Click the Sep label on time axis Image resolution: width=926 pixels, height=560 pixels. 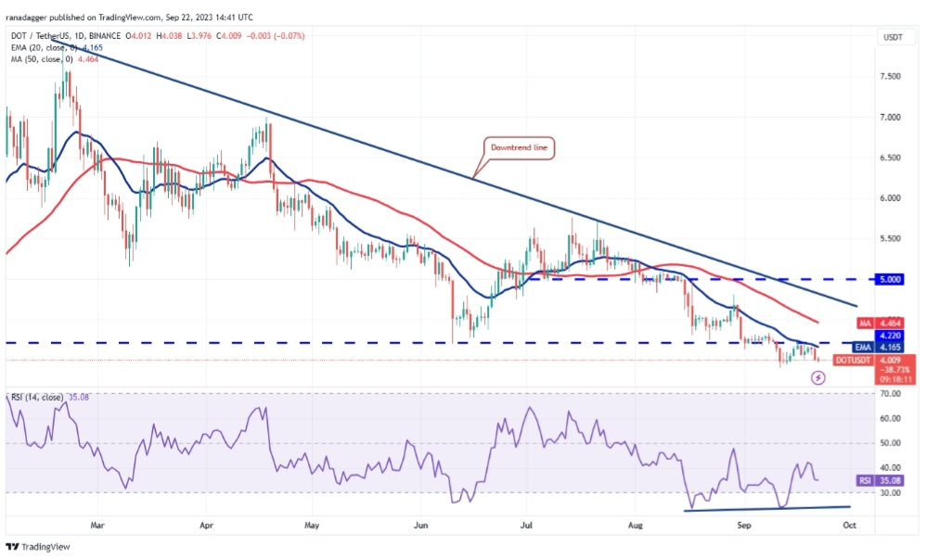click(742, 524)
